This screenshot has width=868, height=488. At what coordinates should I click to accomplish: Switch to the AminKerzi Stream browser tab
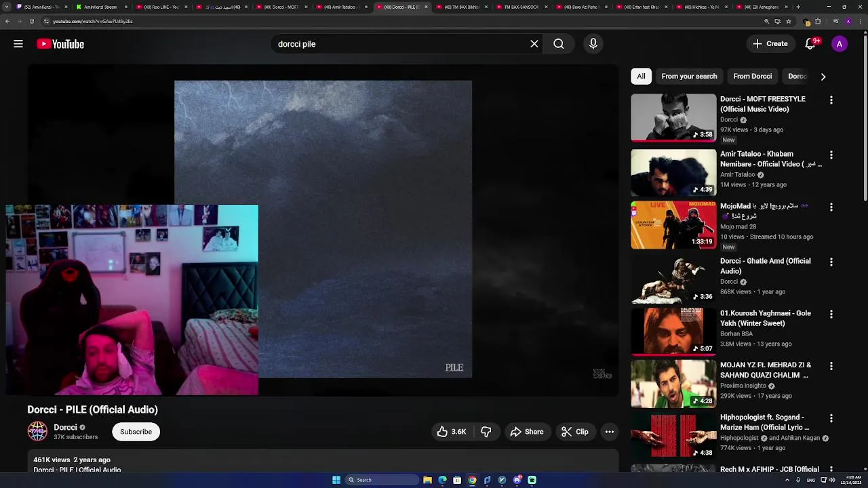103,7
